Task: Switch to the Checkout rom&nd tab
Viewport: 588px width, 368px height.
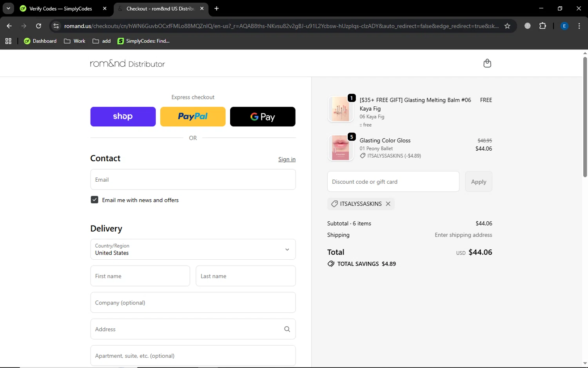Action: (x=160, y=9)
